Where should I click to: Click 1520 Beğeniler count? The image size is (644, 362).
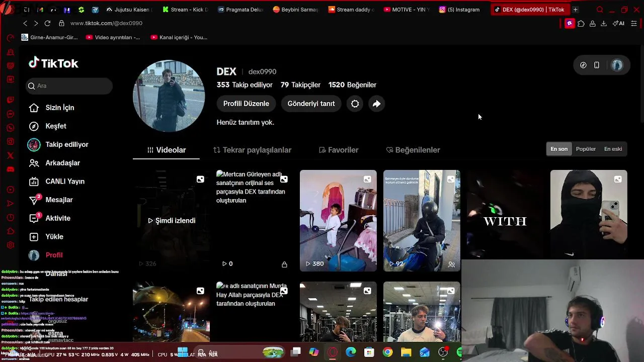coord(352,85)
